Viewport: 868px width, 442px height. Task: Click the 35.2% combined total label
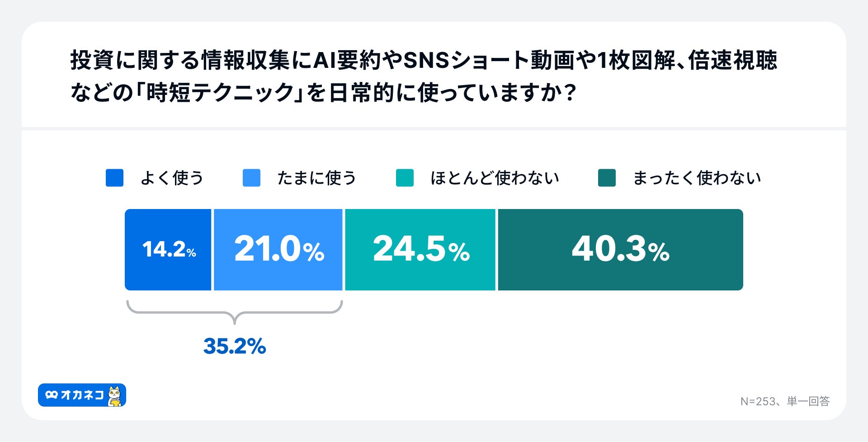coord(235,346)
